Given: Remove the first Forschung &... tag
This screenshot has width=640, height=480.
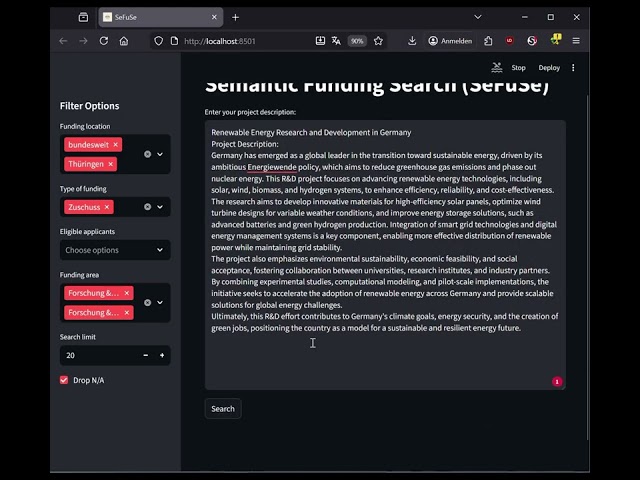Looking at the screenshot, I should (127, 293).
